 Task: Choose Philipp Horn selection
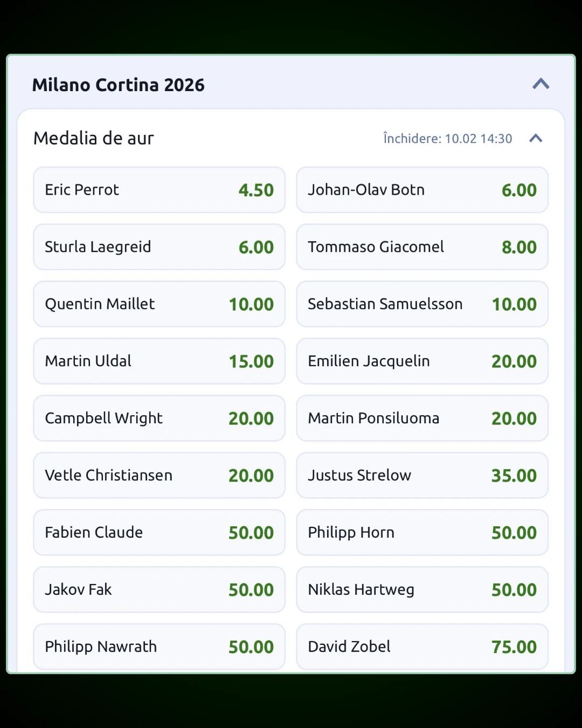coord(422,533)
